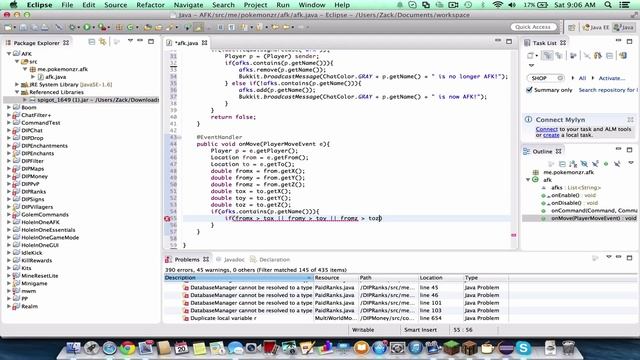
Task: Click the new task icon in Task List
Action: (530, 56)
